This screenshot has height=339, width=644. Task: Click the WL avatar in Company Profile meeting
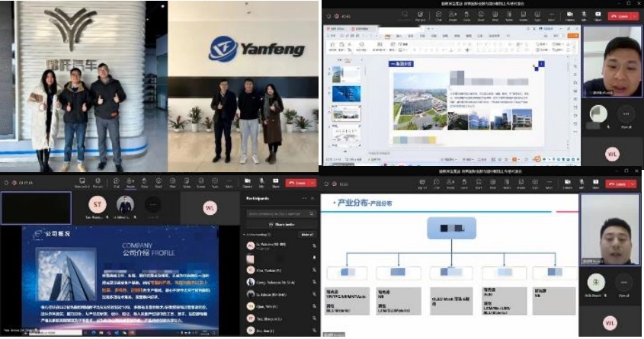click(210, 208)
